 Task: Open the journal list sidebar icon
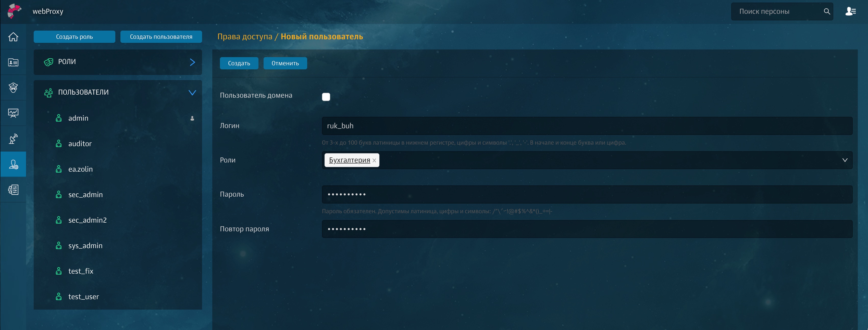(13, 189)
